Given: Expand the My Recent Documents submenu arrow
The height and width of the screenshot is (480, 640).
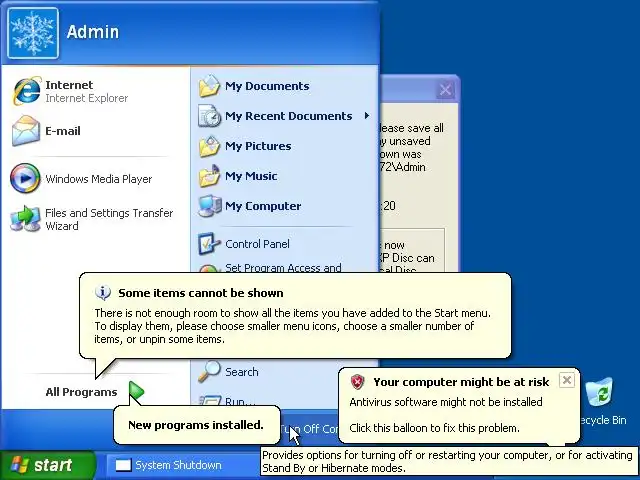Looking at the screenshot, I should point(367,116).
